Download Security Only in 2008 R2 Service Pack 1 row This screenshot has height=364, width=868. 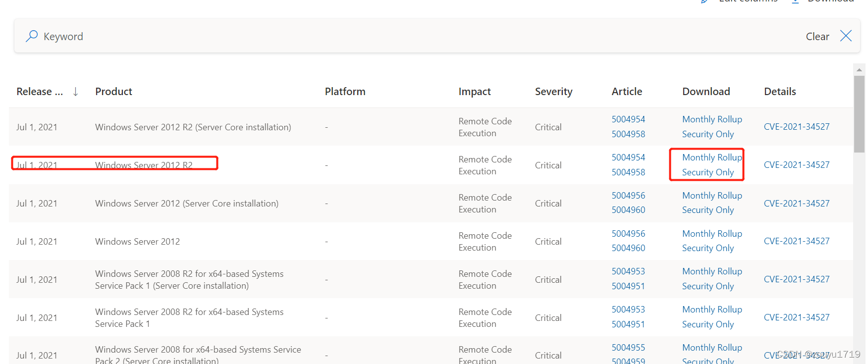point(708,324)
